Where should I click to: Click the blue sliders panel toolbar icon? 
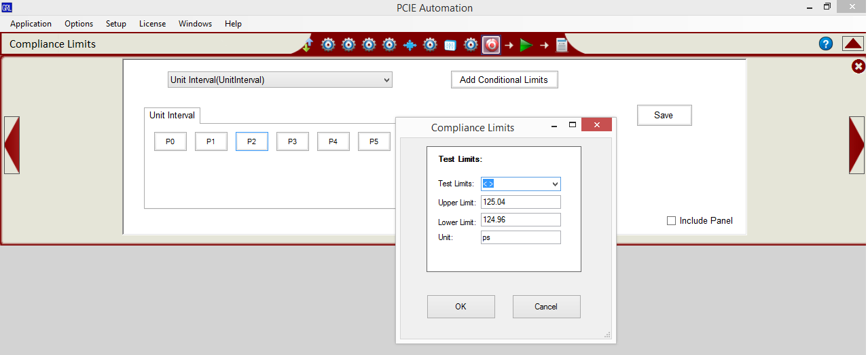point(450,45)
